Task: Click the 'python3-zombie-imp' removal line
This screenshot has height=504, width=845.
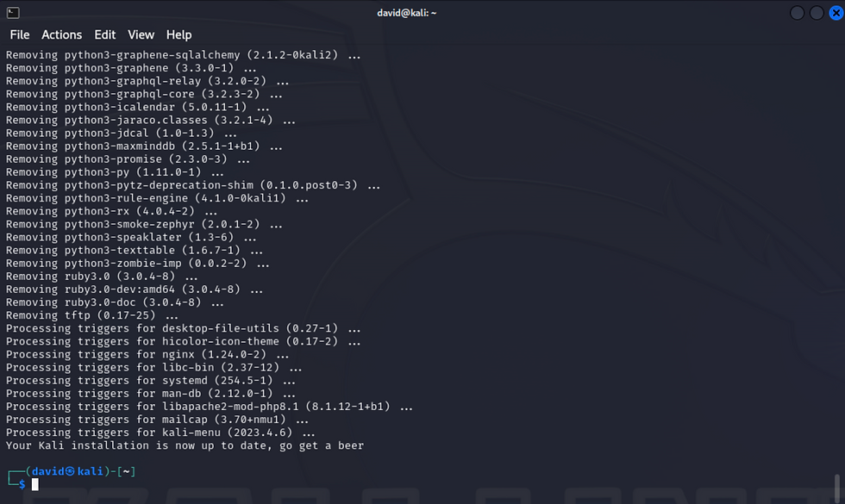Action: click(137, 264)
